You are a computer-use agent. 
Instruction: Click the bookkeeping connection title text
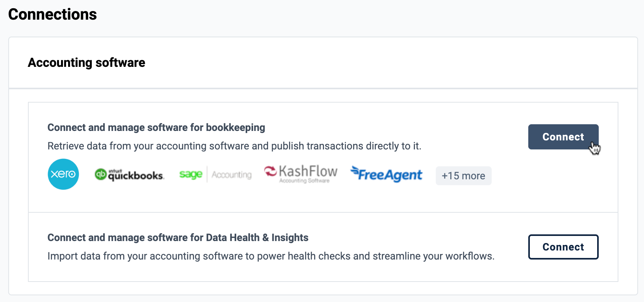(x=156, y=127)
